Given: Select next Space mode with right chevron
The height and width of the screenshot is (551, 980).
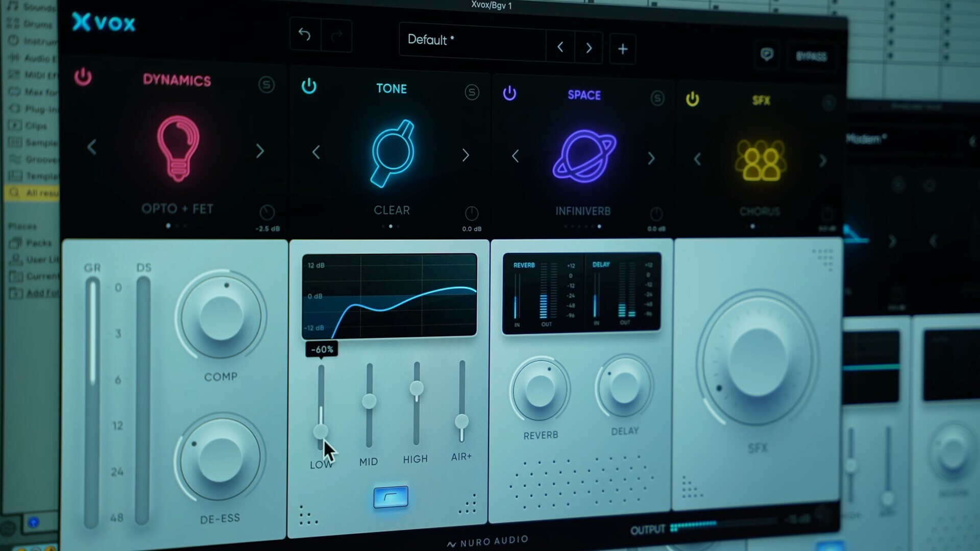Looking at the screenshot, I should [651, 158].
